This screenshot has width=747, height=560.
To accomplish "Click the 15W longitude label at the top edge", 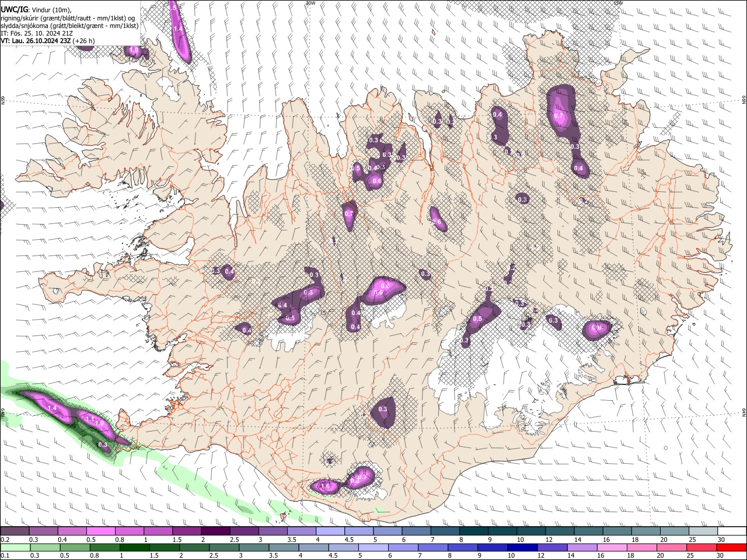I will (x=617, y=3).
